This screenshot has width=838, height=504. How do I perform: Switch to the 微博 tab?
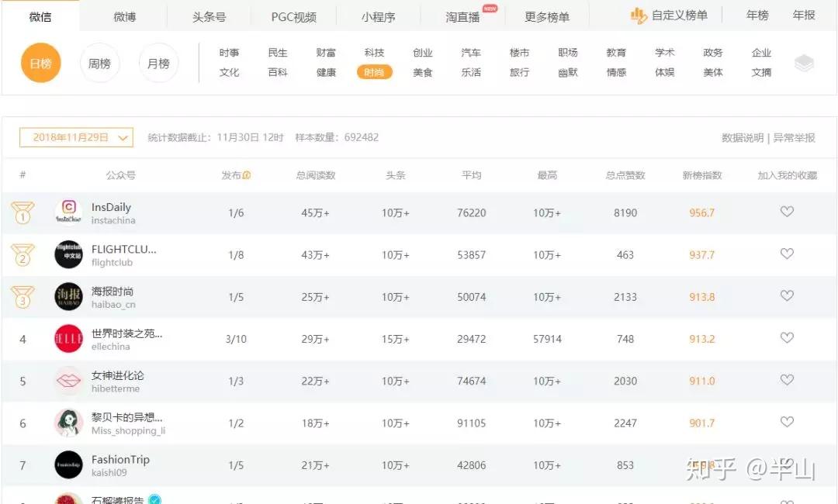click(x=124, y=16)
